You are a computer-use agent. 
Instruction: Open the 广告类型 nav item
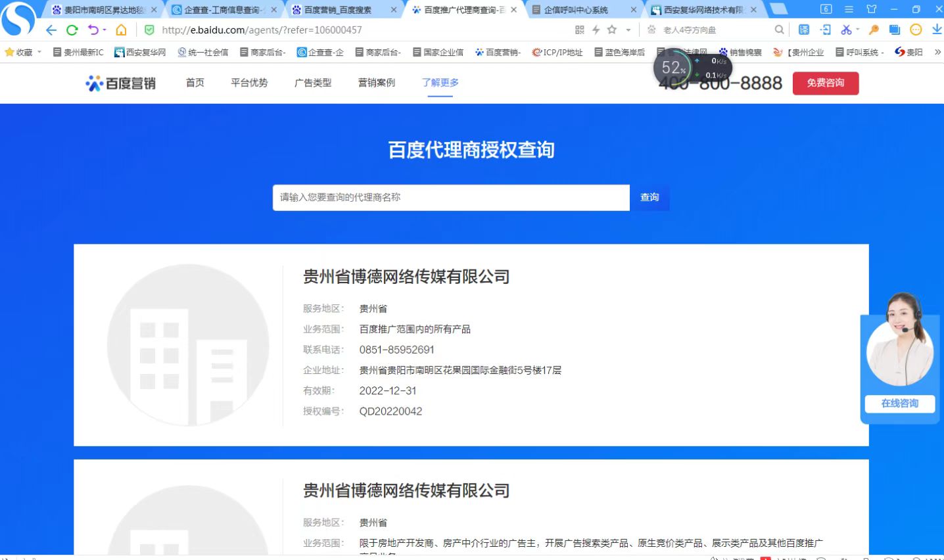point(313,83)
